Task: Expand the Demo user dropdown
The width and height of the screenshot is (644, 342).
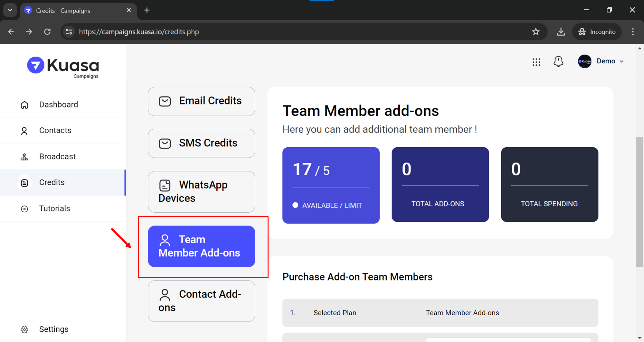Action: point(621,61)
